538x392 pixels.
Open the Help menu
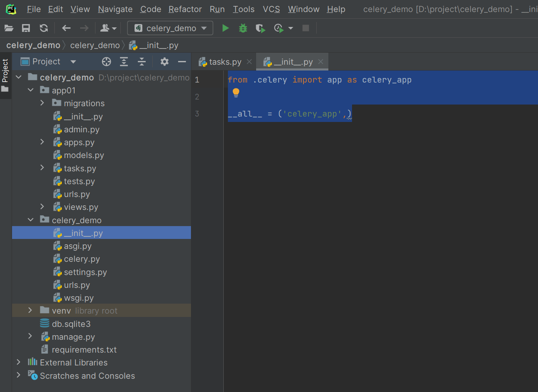pyautogui.click(x=336, y=9)
